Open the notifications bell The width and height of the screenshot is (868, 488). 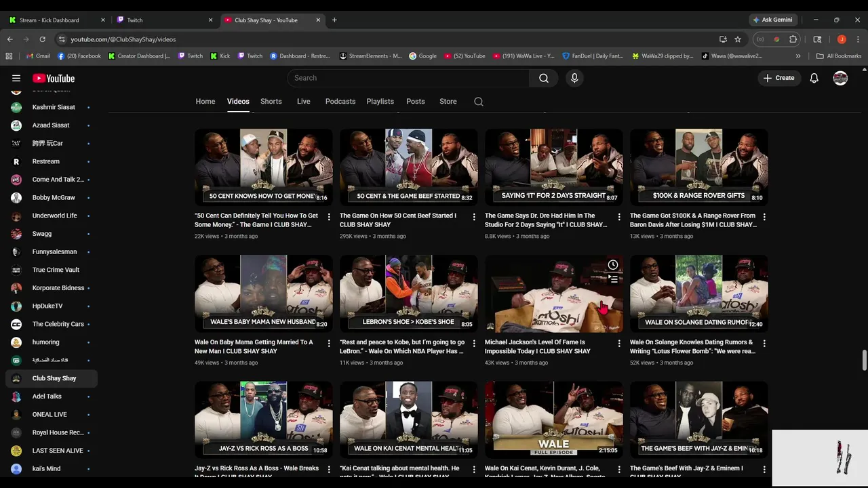pyautogui.click(x=814, y=78)
